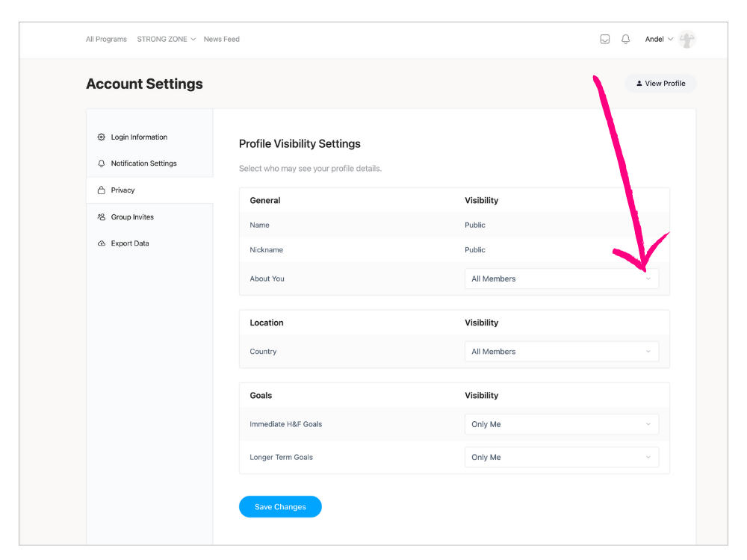
Task: Expand the STRONG ZONE menu
Action: tap(166, 40)
